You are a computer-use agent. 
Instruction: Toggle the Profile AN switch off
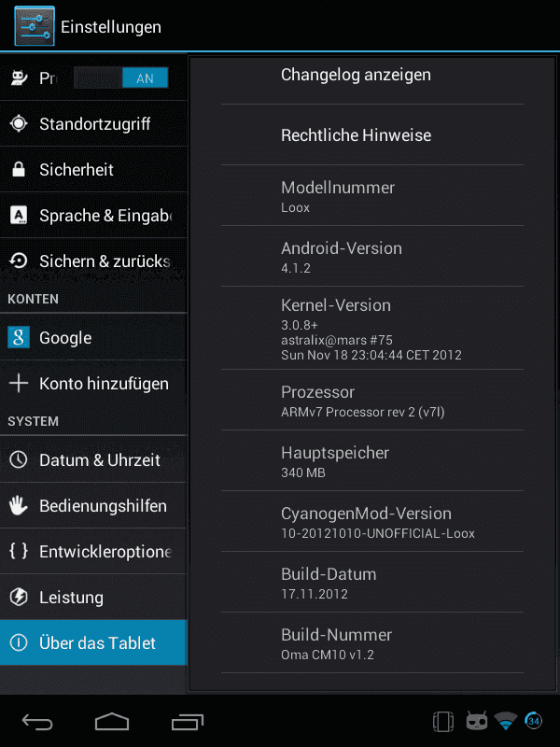coord(121,78)
